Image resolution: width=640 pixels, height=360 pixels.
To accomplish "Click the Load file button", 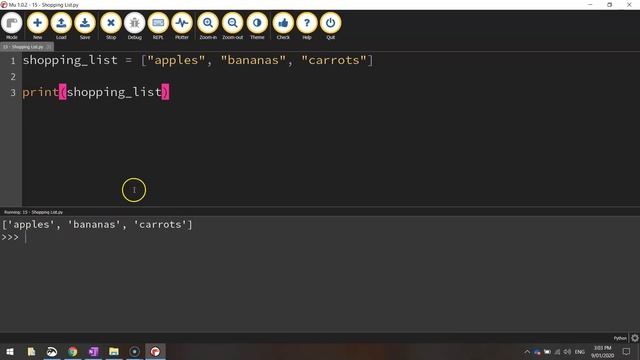I will [61, 25].
